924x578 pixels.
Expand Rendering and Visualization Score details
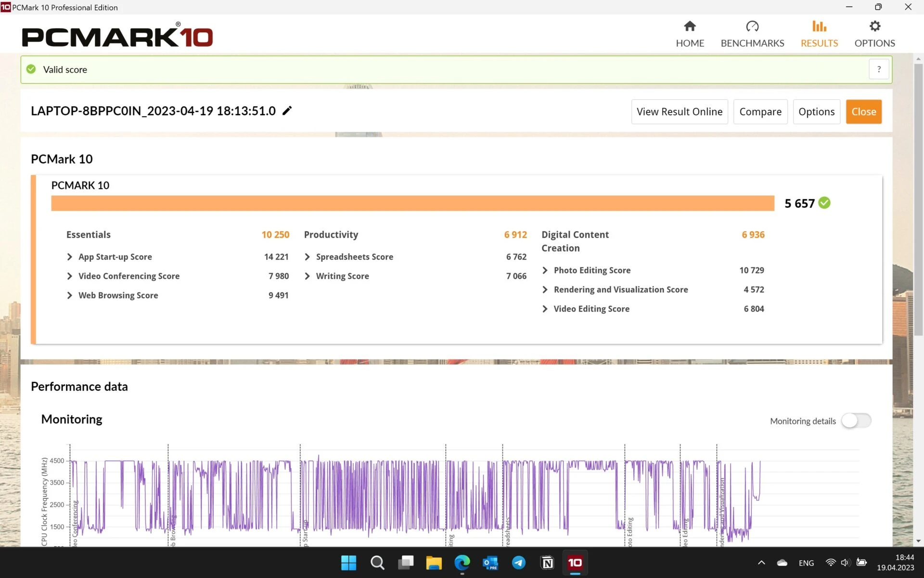coord(545,289)
